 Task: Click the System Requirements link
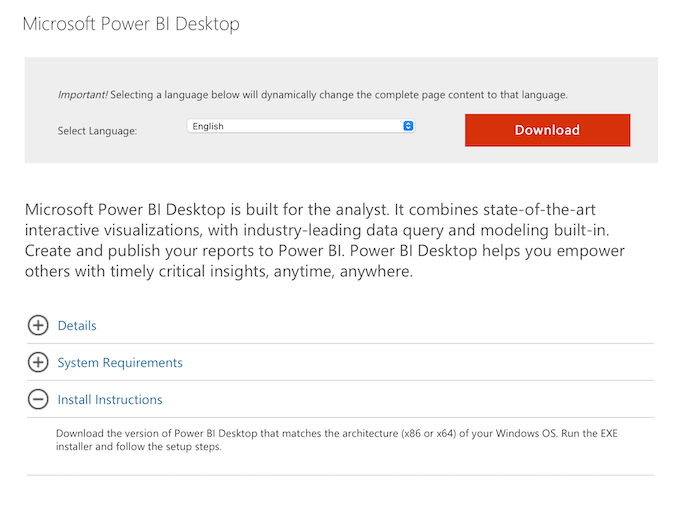(120, 363)
